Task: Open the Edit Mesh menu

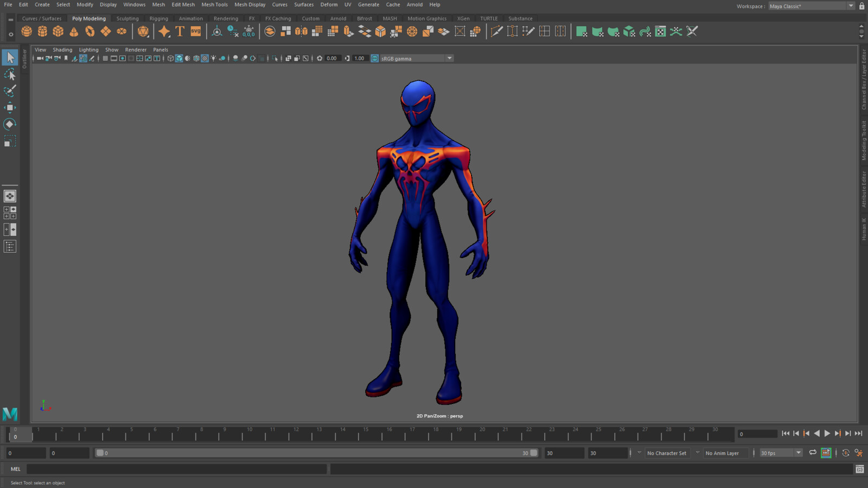Action: click(183, 4)
